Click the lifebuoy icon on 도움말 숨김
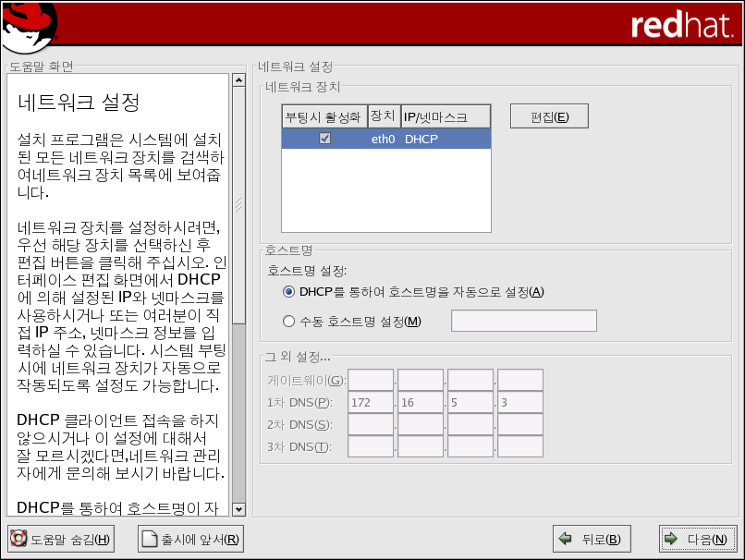This screenshot has height=560, width=745. pyautogui.click(x=18, y=540)
